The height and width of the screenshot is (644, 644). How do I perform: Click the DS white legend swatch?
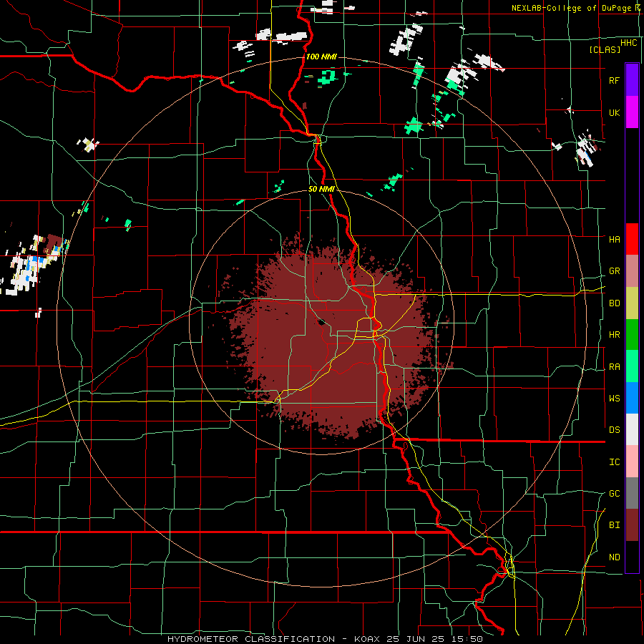[x=632, y=429]
